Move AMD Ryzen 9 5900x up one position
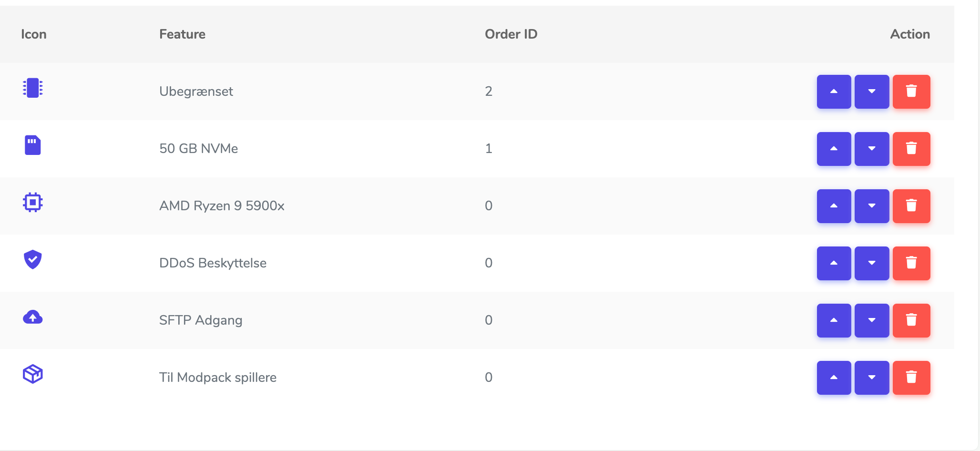 click(833, 206)
